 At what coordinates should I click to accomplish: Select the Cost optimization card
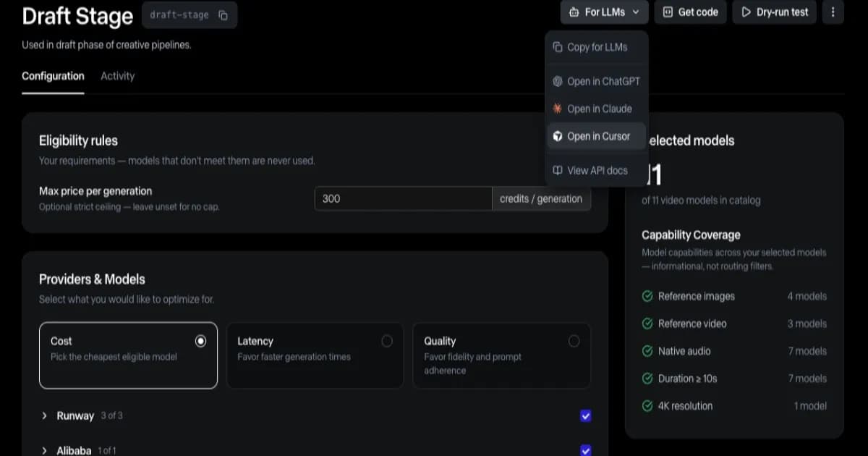[x=128, y=355]
